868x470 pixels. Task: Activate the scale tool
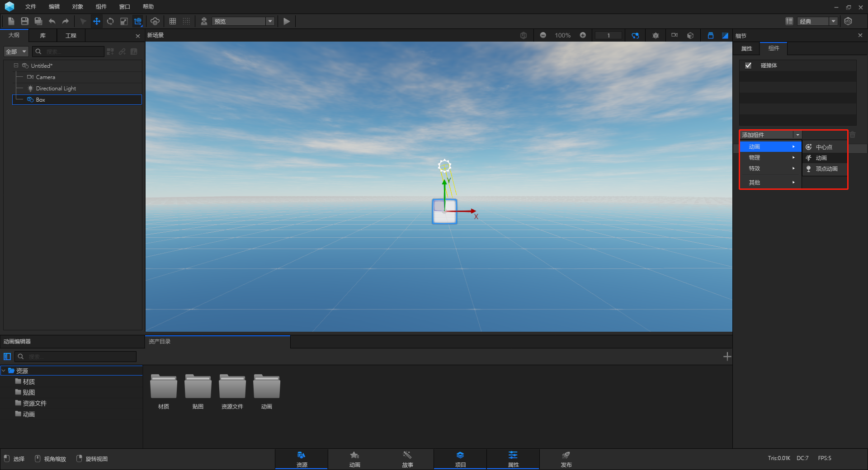(124, 21)
